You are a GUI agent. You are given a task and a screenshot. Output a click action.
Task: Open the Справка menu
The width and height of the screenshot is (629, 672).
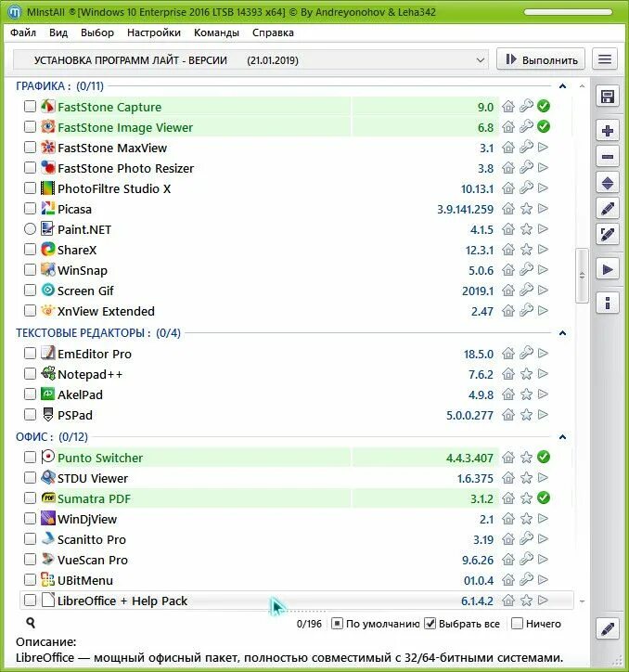(273, 32)
